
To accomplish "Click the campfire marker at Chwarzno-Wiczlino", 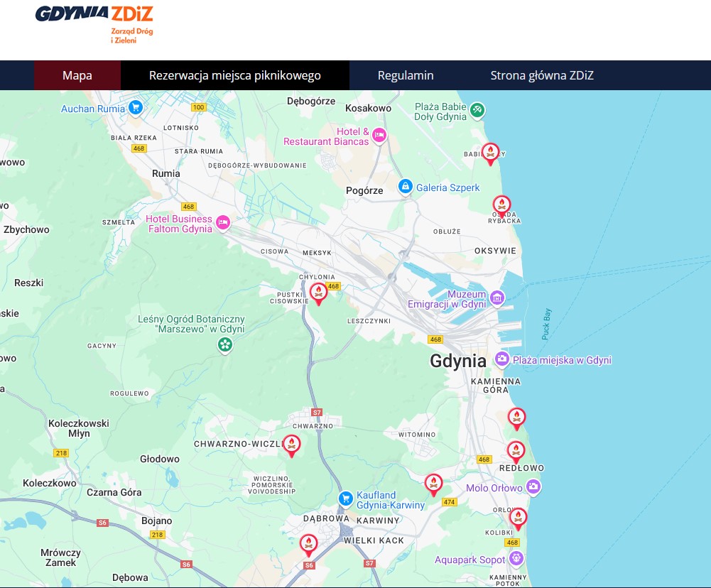I will tap(291, 444).
